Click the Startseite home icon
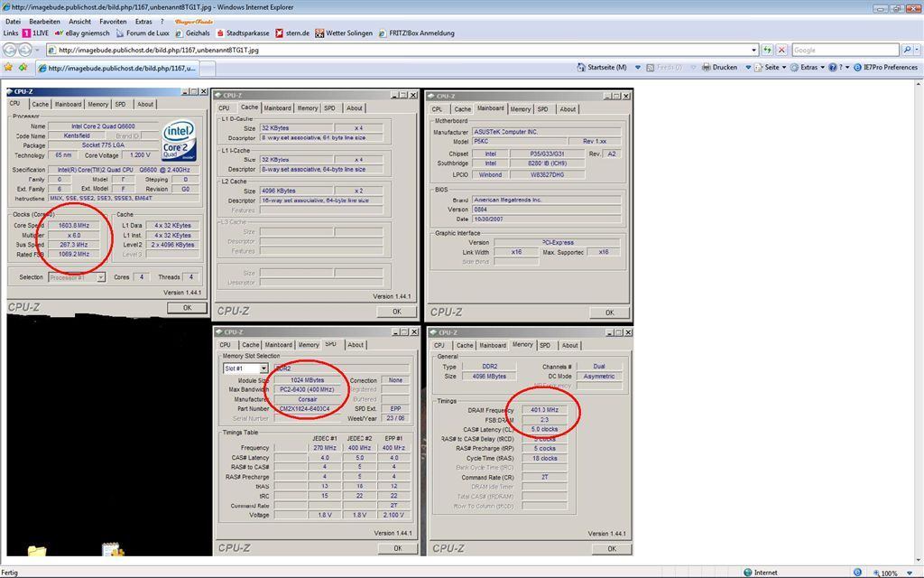 point(582,67)
